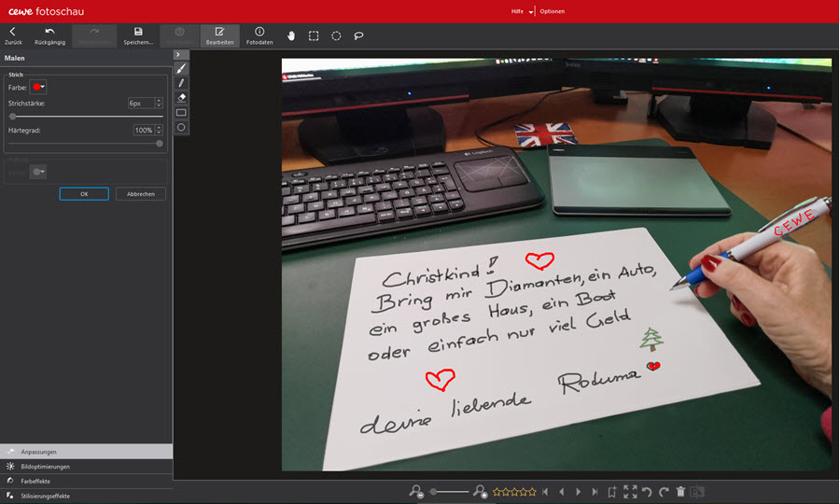Click the Härtegrad percentage field

tap(143, 131)
